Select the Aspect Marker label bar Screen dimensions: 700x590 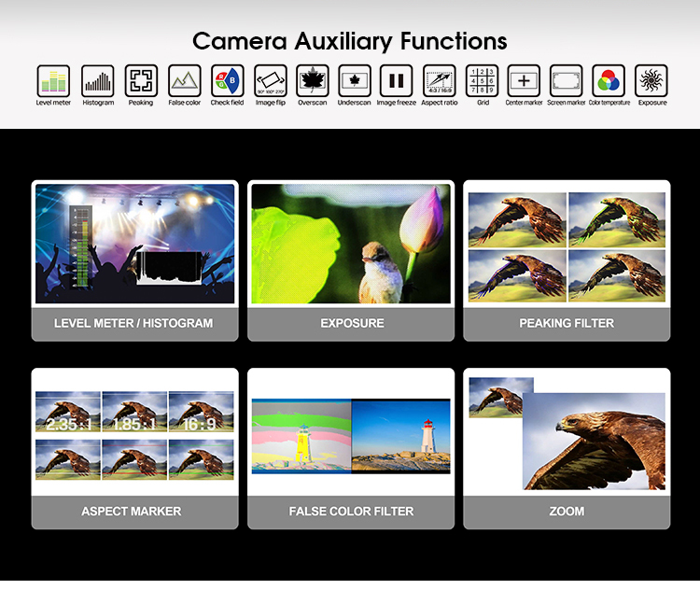coord(132,512)
